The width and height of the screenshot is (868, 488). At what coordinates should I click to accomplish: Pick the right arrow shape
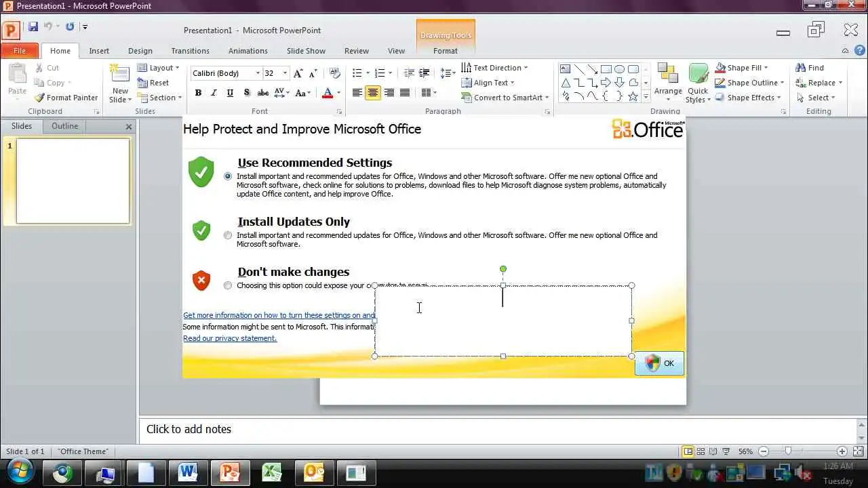pyautogui.click(x=606, y=83)
